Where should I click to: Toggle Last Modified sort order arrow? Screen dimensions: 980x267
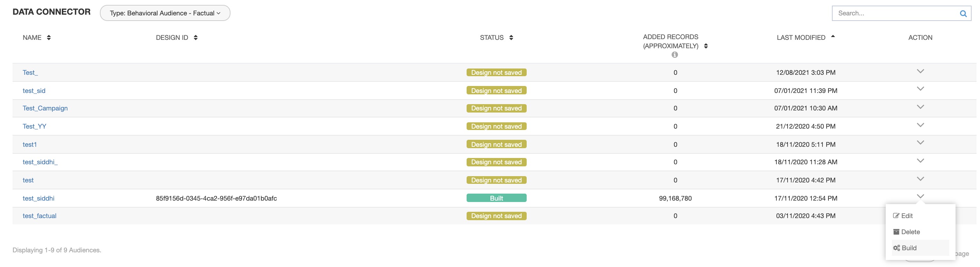coord(833,37)
